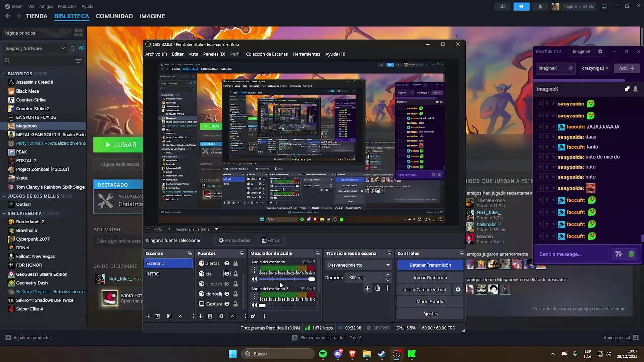The height and width of the screenshot is (362, 644).
Task: Toggle lock on alertas source
Action: [x=235, y=263]
